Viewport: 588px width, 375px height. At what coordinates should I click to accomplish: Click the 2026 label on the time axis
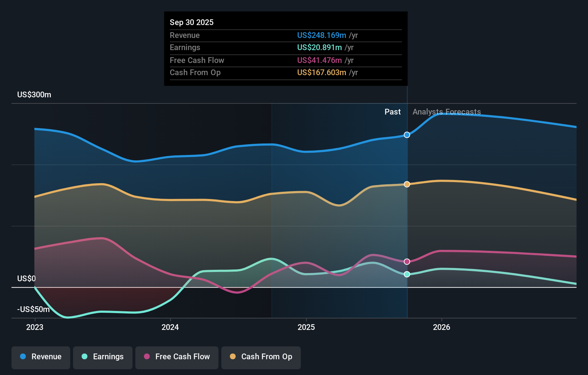point(442,327)
